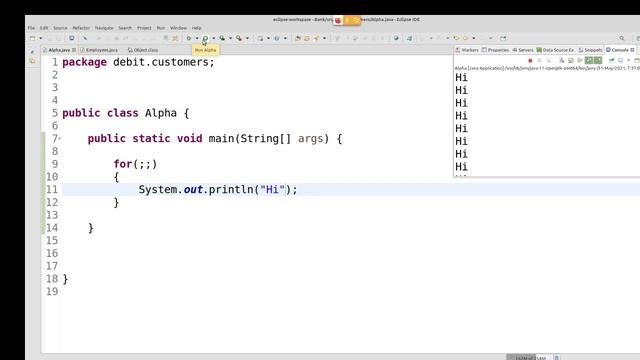The image size is (640, 360).
Task: Click the External Tools run icon
Action: click(239, 38)
